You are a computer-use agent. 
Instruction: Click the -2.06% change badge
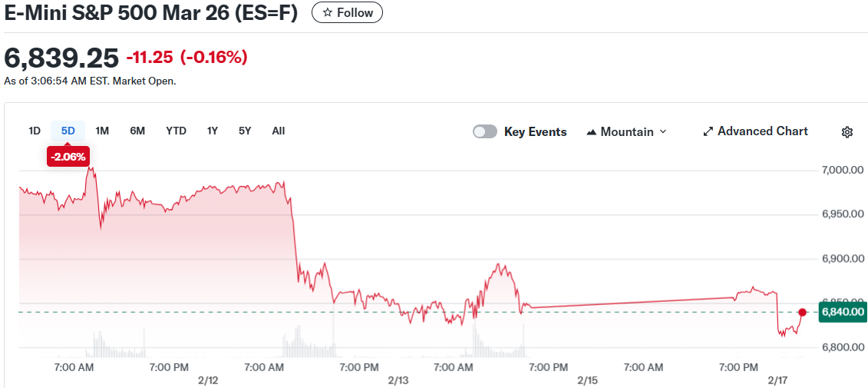tap(68, 156)
